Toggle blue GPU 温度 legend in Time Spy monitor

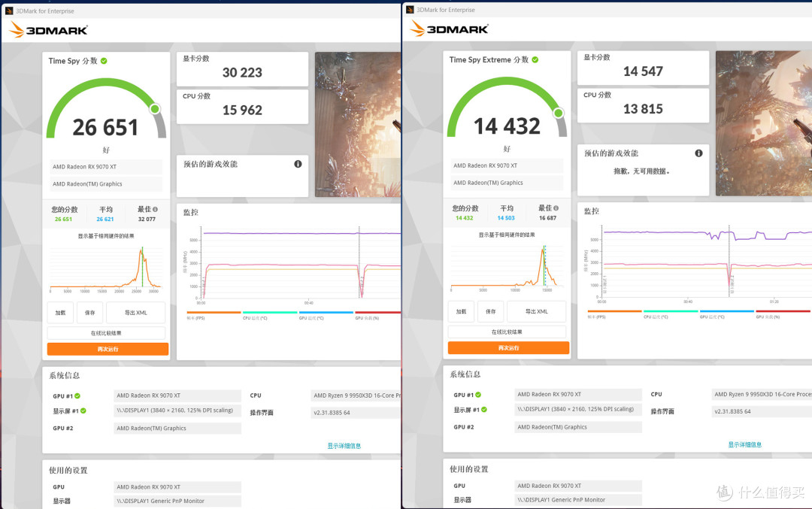coord(326,315)
